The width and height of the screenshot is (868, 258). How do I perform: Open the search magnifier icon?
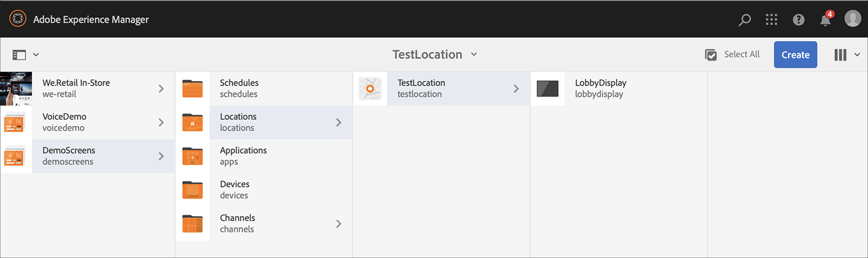pos(745,20)
